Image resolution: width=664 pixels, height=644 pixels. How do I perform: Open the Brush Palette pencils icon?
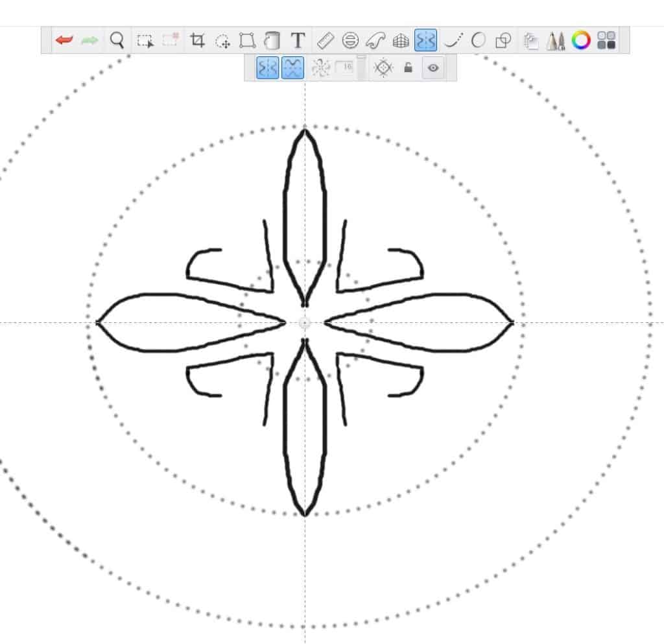pos(556,41)
